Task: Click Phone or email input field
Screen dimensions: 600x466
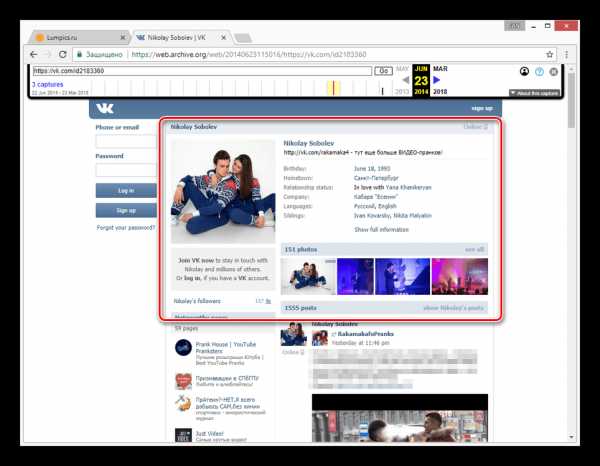Action: [x=126, y=141]
